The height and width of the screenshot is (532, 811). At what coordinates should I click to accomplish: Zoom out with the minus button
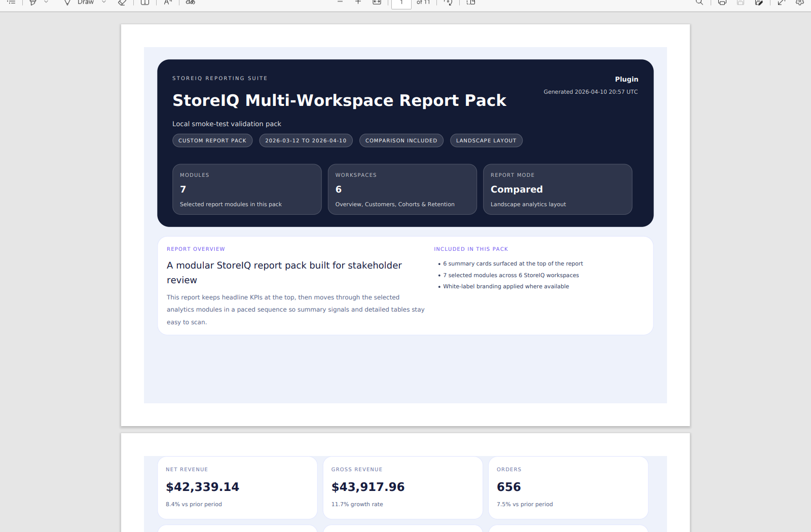(340, 2)
